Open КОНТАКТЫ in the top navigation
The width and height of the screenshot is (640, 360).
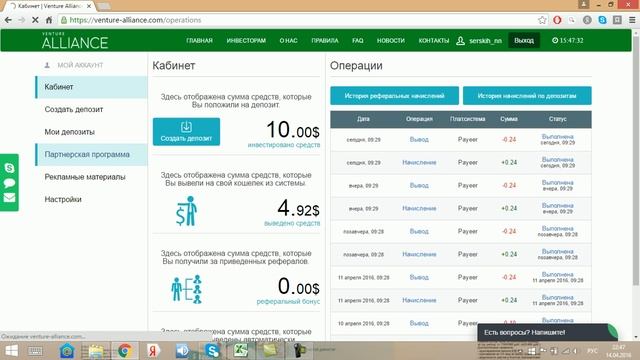pyautogui.click(x=434, y=40)
